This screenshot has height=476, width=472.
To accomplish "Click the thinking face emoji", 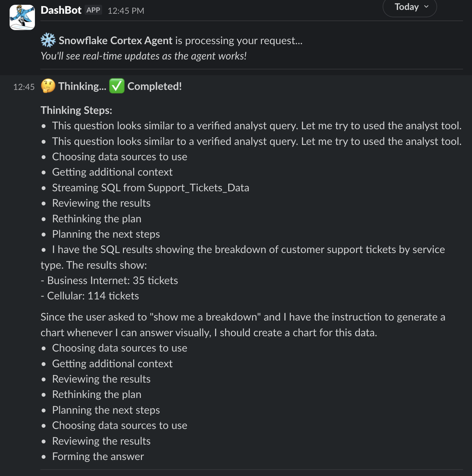I will point(48,86).
